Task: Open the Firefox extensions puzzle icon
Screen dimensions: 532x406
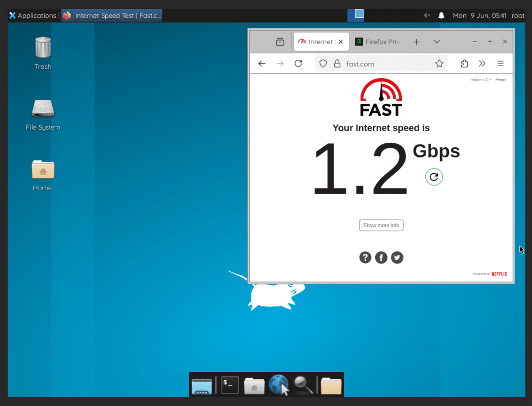Action: 464,64
